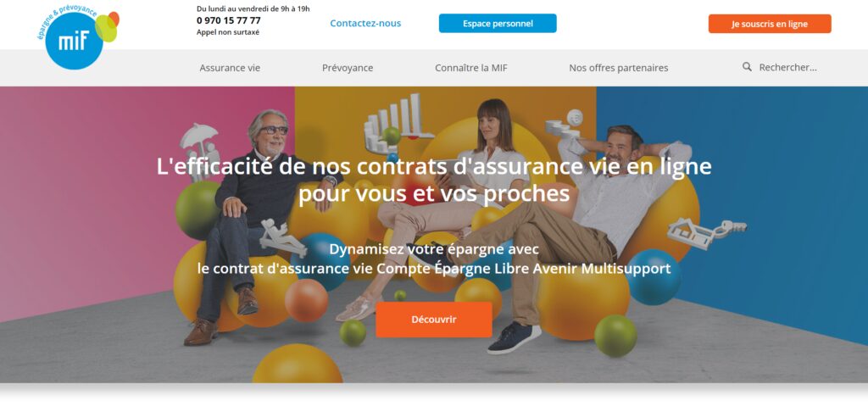Image resolution: width=868 pixels, height=412 pixels.
Task: Click the orange Découvrir button
Action: [434, 320]
